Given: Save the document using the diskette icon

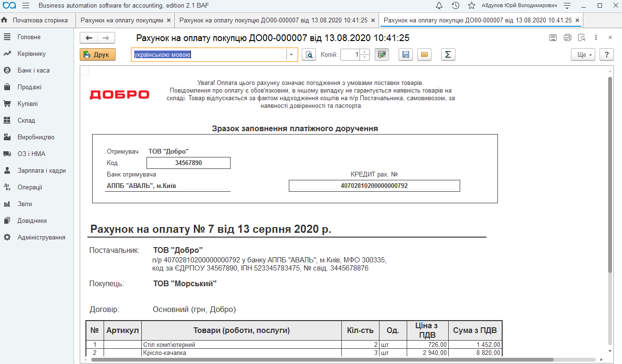Looking at the screenshot, I should [405, 54].
